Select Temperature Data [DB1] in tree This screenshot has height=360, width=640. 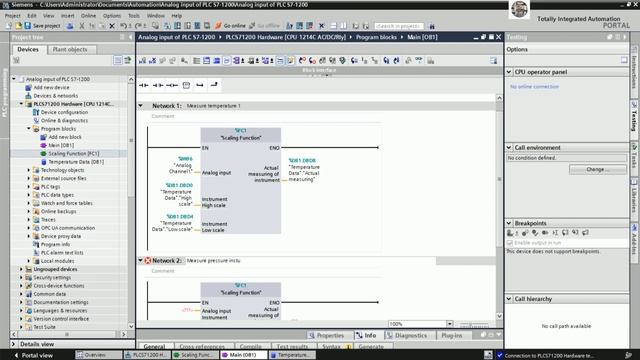tap(76, 162)
